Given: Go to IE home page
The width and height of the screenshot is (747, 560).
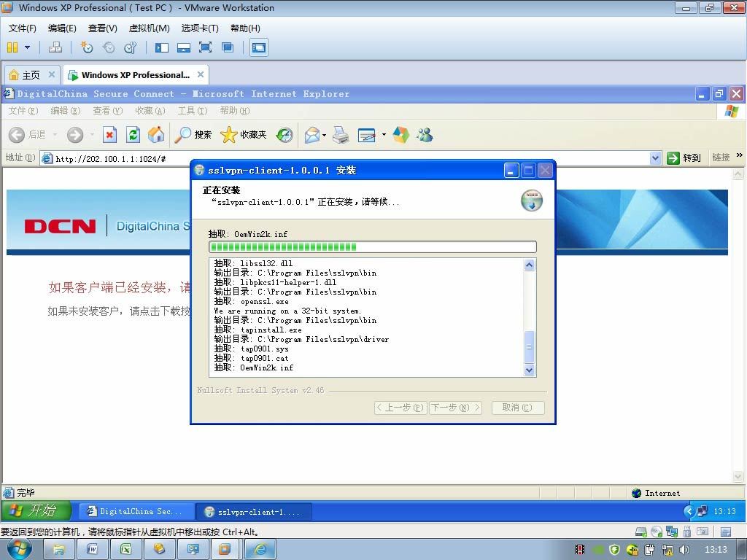Looking at the screenshot, I should click(156, 135).
